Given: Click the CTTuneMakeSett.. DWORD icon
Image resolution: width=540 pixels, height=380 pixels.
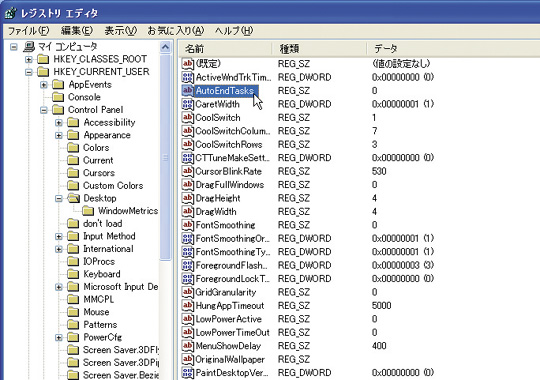Looking at the screenshot, I should [x=187, y=158].
